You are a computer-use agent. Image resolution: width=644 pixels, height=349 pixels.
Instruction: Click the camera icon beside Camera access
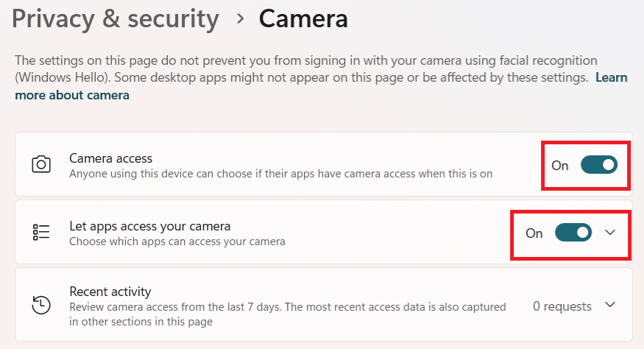pos(41,164)
